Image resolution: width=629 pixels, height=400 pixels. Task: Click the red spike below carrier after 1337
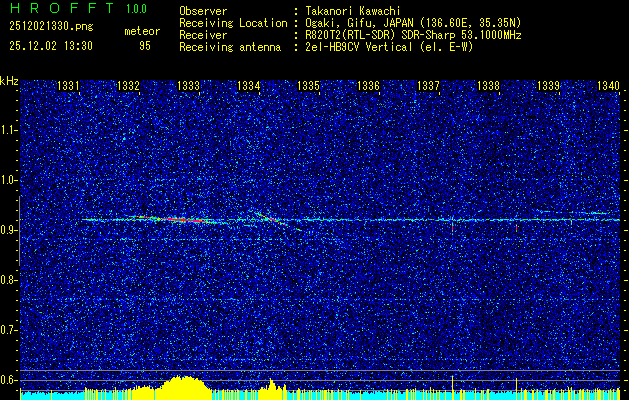tap(452, 228)
